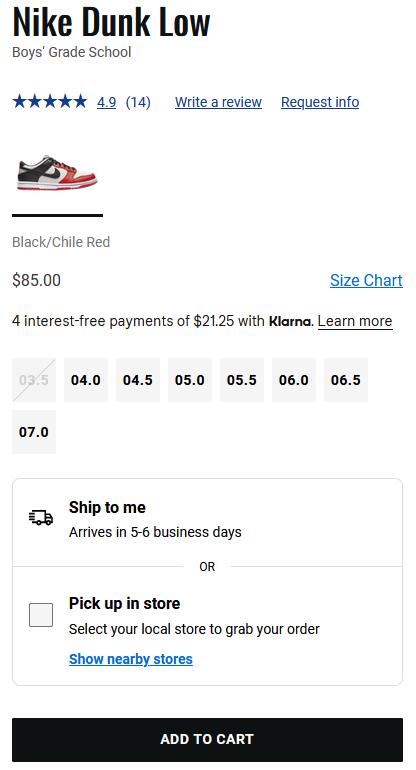The image size is (416, 770).
Task: Open the 4.9 rating link
Action: point(107,102)
